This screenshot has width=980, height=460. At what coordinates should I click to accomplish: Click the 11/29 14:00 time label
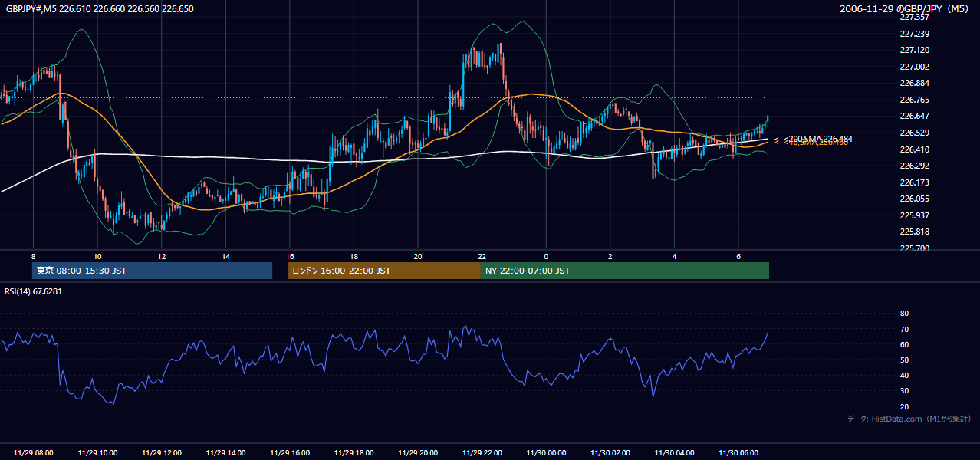pos(225,453)
